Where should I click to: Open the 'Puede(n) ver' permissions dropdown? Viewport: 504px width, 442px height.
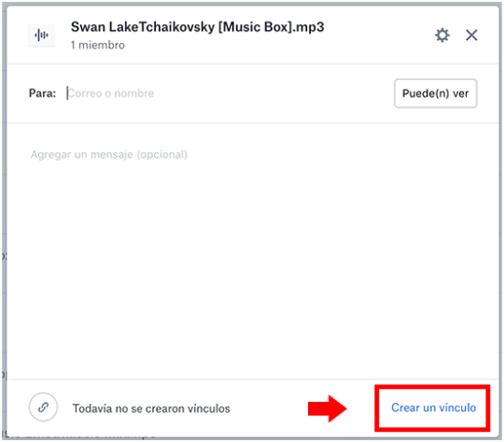coord(436,93)
